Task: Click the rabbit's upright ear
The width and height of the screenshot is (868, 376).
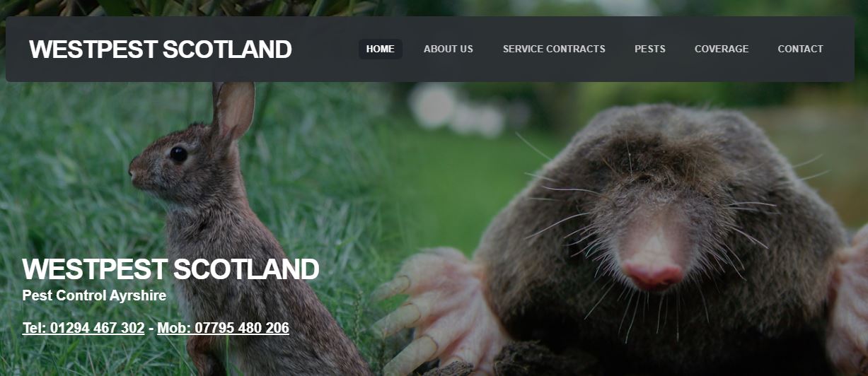Action: tap(233, 110)
